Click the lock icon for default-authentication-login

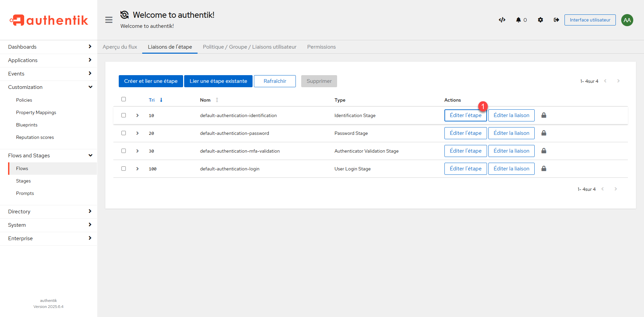(x=544, y=169)
